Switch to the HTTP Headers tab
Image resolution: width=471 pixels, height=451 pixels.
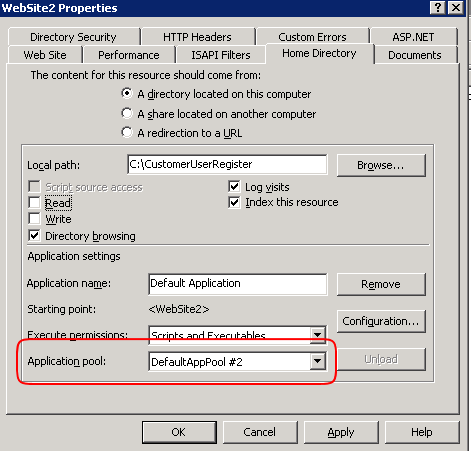point(198,37)
